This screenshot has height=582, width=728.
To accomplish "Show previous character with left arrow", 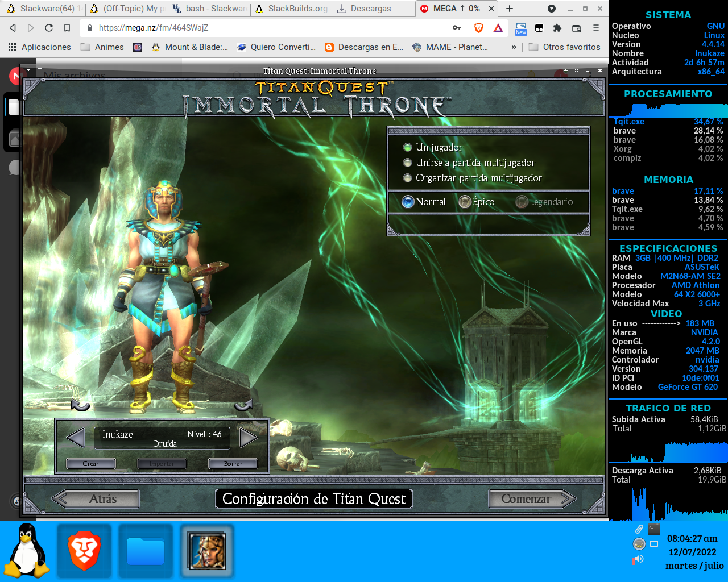I will (76, 438).
